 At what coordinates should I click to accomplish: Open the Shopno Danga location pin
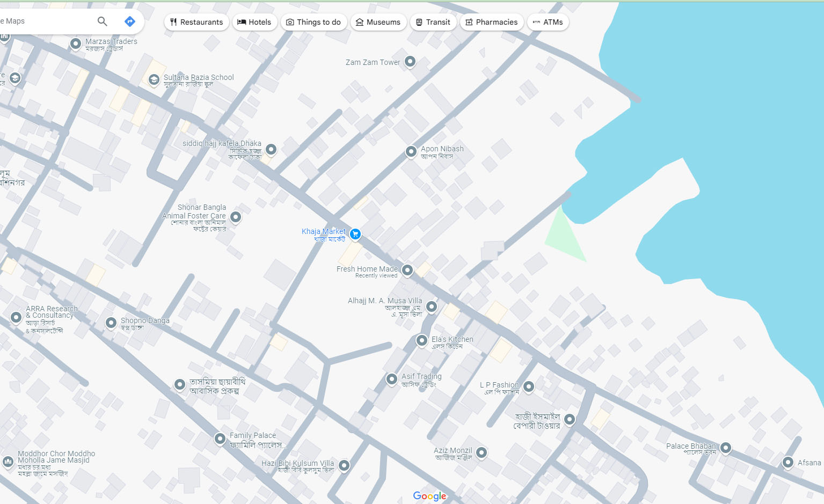click(111, 323)
